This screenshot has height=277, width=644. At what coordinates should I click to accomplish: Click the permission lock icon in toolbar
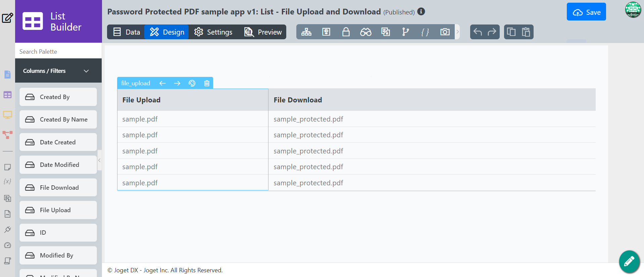coord(346,32)
